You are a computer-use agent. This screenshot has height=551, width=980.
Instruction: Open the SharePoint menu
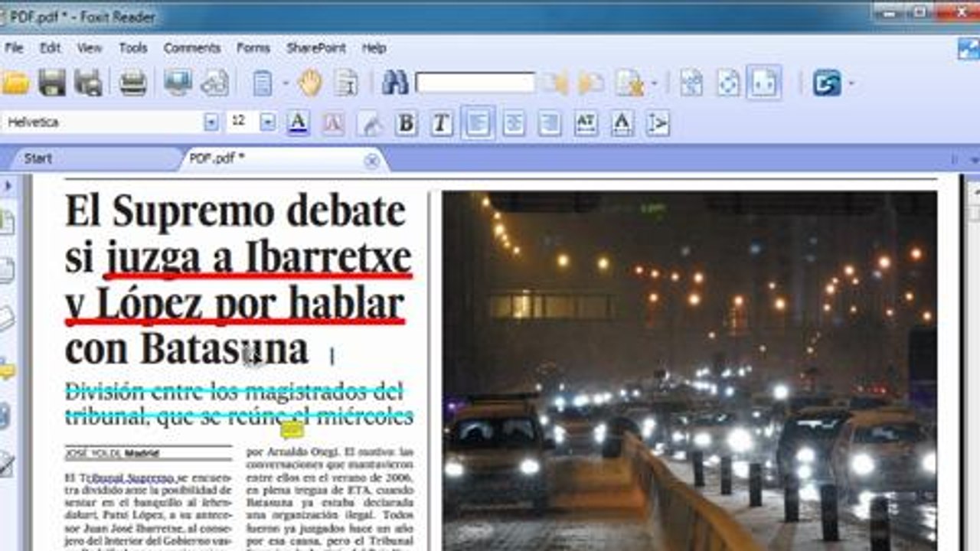click(316, 47)
